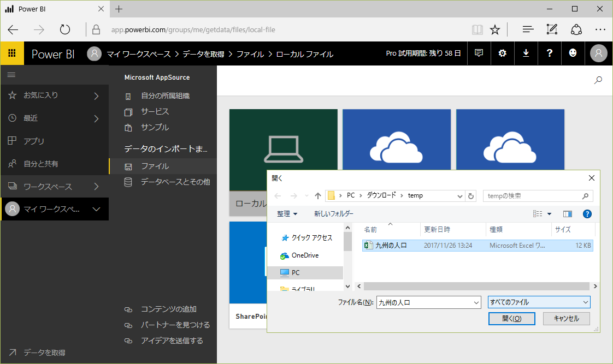Click the OneDrive Business cloud tile
The image size is (613, 364).
point(397,139)
